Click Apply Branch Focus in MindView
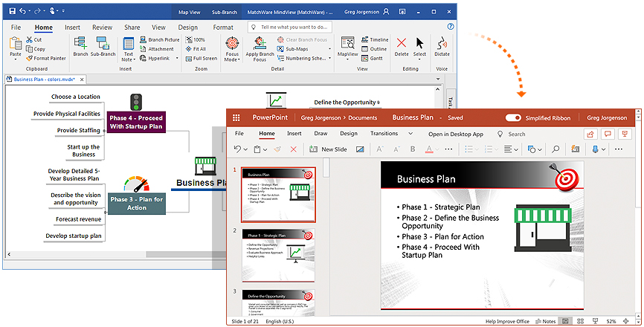 tap(260, 49)
